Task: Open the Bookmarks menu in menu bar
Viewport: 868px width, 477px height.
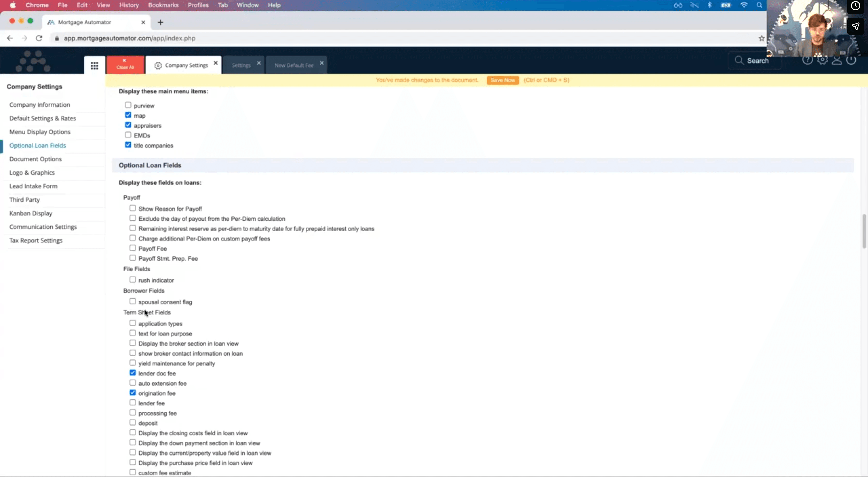Action: point(163,5)
